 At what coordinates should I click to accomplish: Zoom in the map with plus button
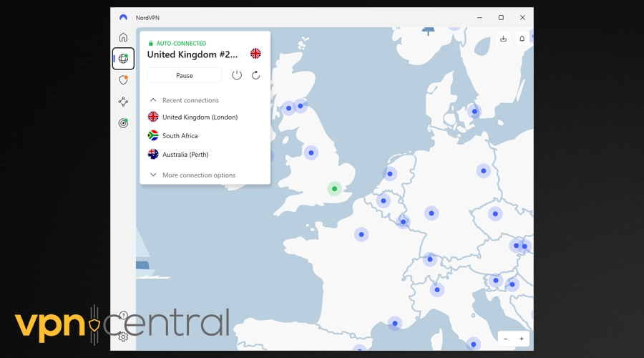coord(521,339)
